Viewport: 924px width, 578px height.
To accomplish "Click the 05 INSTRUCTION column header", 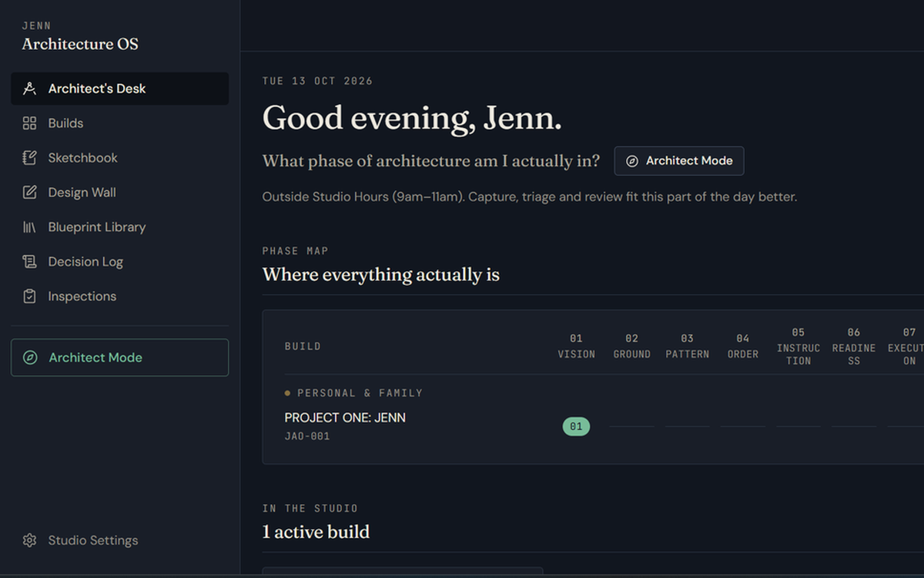I will pos(798,347).
